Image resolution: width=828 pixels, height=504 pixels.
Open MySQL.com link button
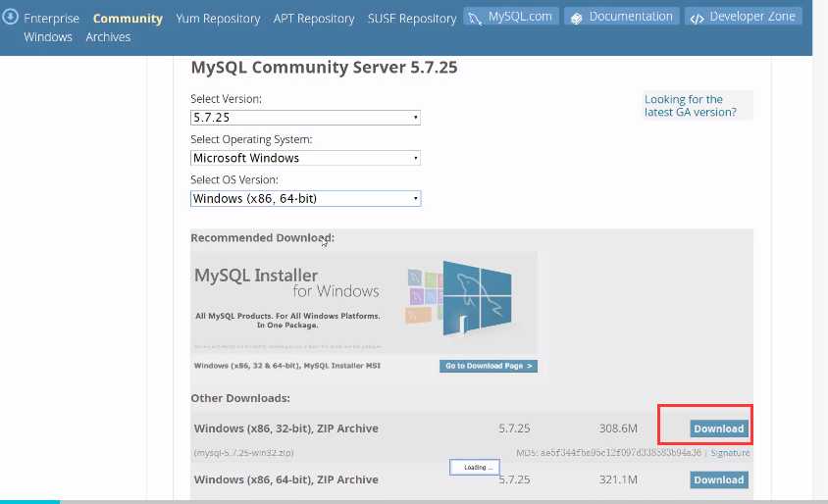click(511, 17)
